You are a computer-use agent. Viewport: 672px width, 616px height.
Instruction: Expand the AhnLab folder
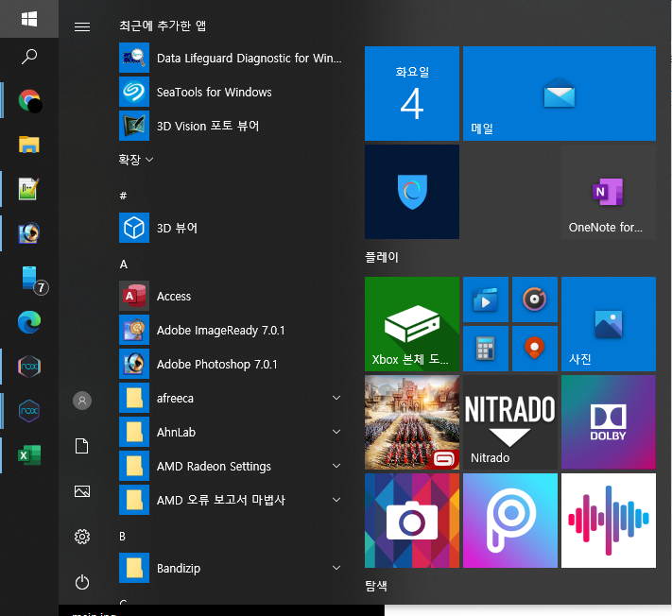[231, 432]
